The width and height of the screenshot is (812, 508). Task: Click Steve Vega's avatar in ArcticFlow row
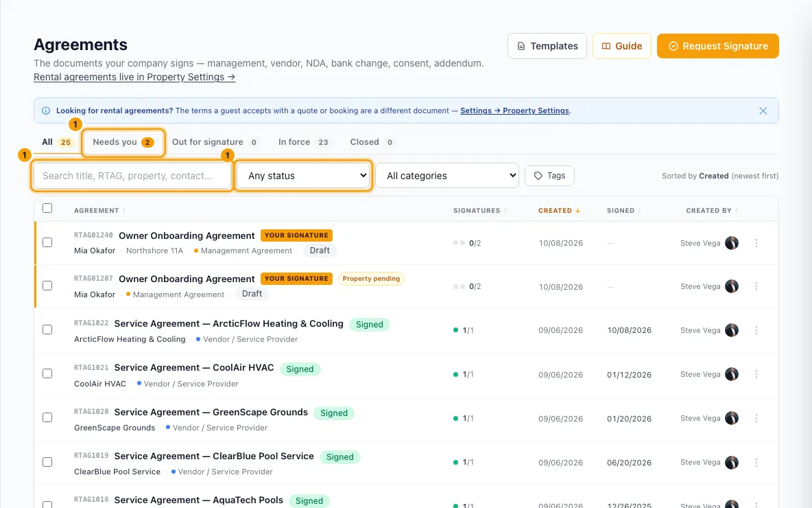[x=732, y=330]
